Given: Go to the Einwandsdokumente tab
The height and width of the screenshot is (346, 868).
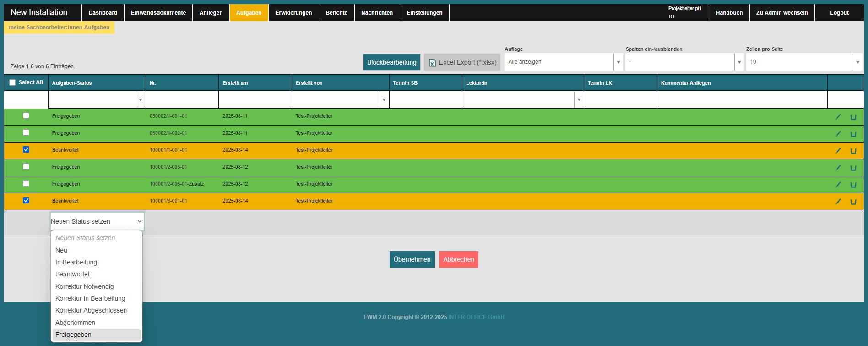Looking at the screenshot, I should point(158,13).
